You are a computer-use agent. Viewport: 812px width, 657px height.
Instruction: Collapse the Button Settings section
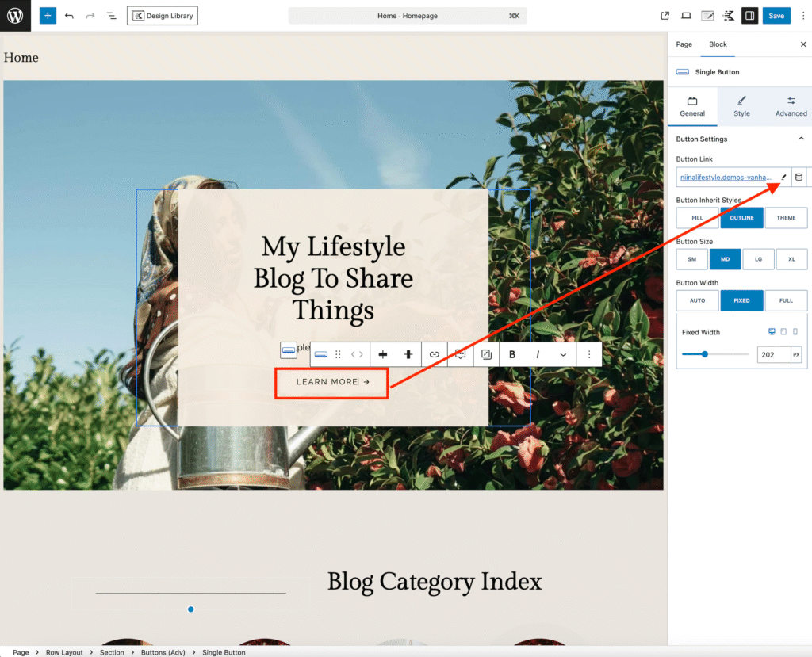coord(800,139)
